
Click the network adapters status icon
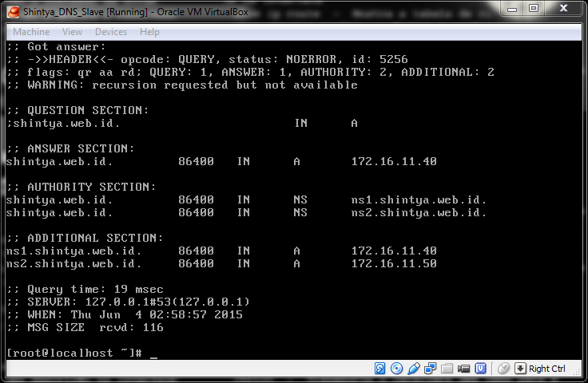click(430, 369)
